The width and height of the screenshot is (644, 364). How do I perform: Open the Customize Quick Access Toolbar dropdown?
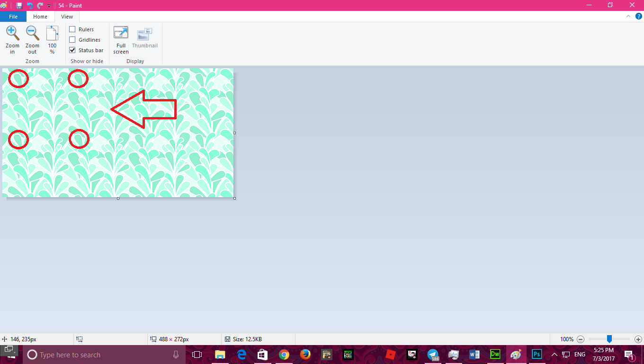(x=49, y=6)
